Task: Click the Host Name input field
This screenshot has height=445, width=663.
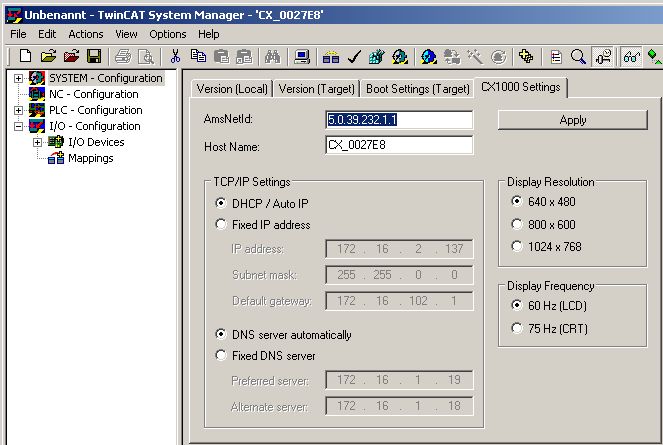Action: click(x=399, y=145)
